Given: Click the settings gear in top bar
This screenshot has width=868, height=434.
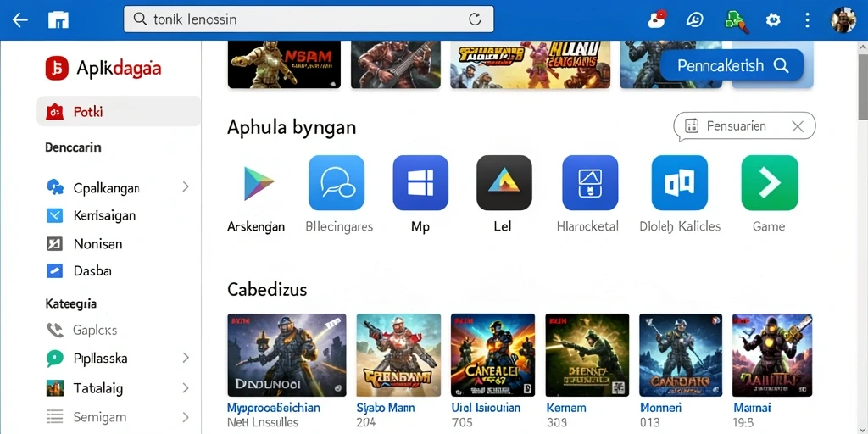Looking at the screenshot, I should click(773, 20).
